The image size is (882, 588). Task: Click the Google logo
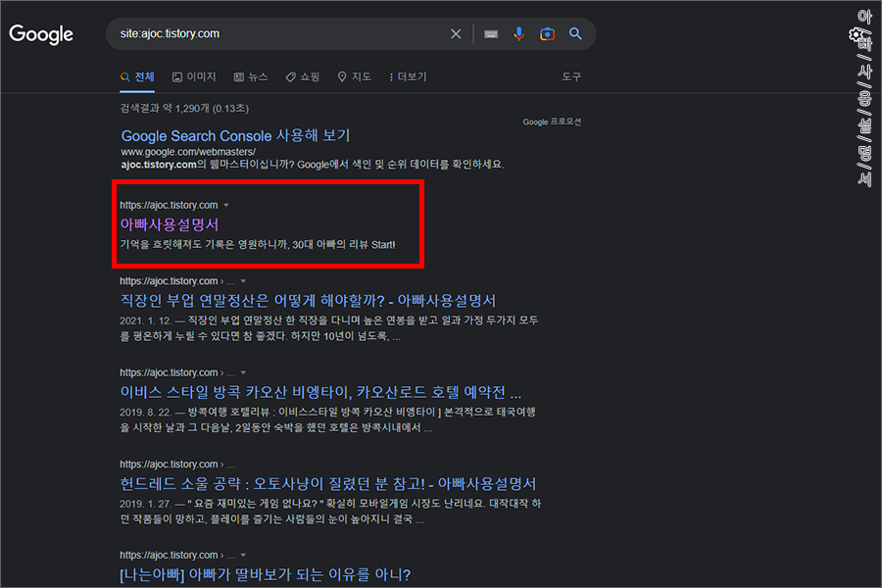tap(41, 34)
